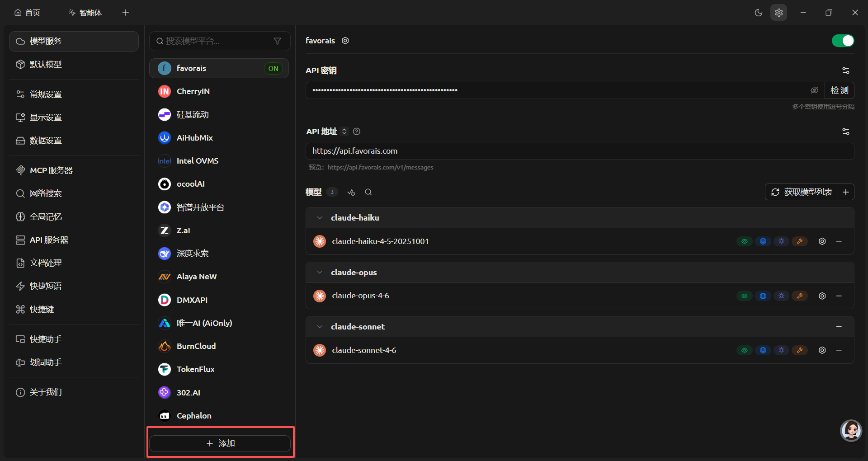Collapse the claude-haiku group

click(x=320, y=218)
